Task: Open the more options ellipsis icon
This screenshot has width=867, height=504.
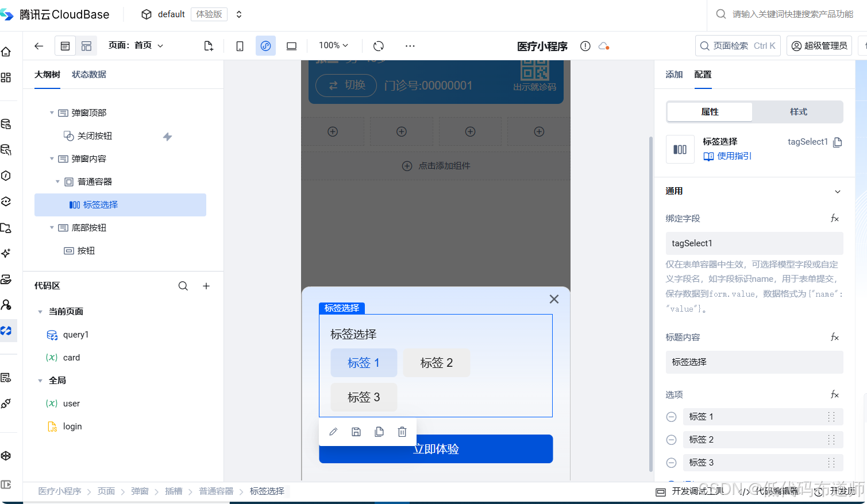Action: 410,45
